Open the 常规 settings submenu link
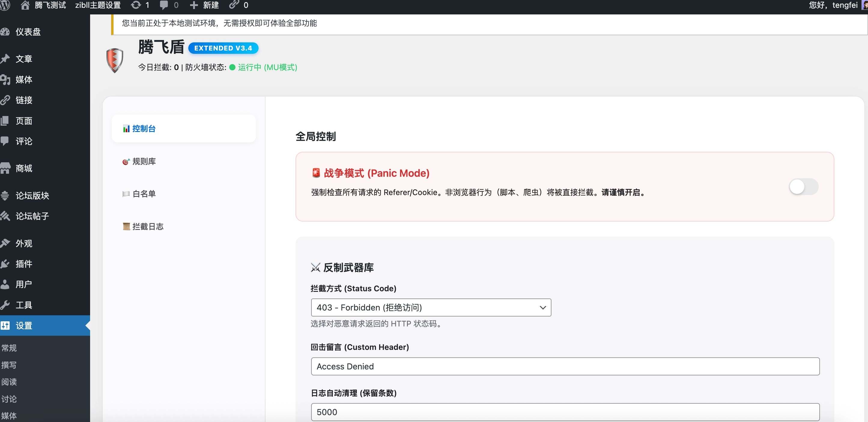This screenshot has width=868, height=422. (x=9, y=348)
